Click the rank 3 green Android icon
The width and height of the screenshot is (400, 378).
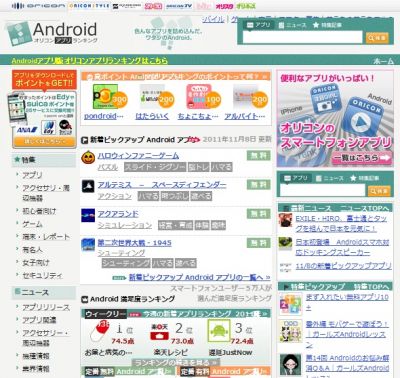coord(219,331)
